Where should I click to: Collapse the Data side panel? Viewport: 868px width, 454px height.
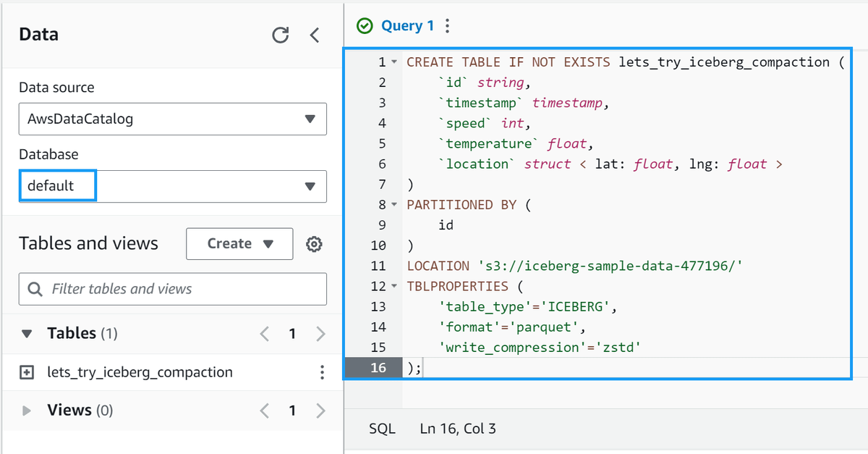click(x=315, y=35)
